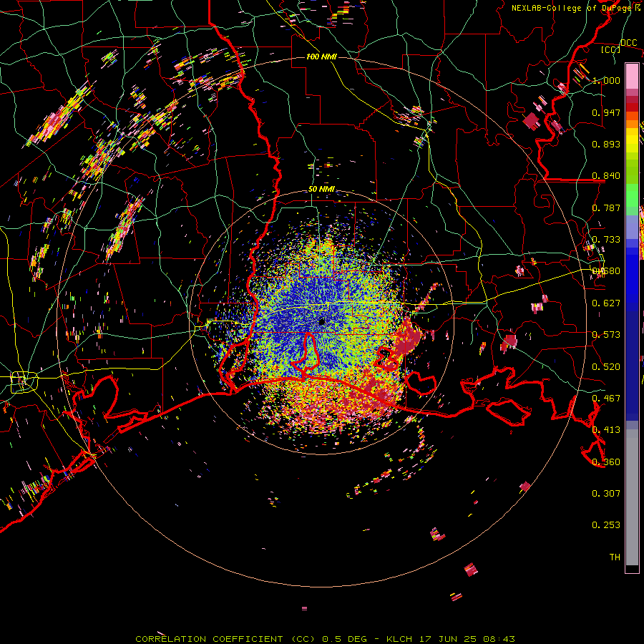
Task: Click the 0.947 scale value
Action: pyautogui.click(x=606, y=112)
